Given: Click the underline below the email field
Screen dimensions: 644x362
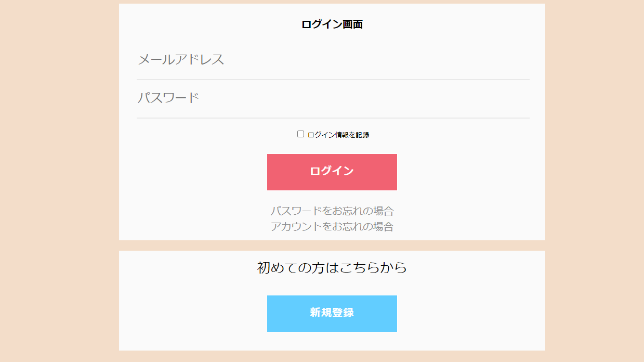Looking at the screenshot, I should (333, 80).
